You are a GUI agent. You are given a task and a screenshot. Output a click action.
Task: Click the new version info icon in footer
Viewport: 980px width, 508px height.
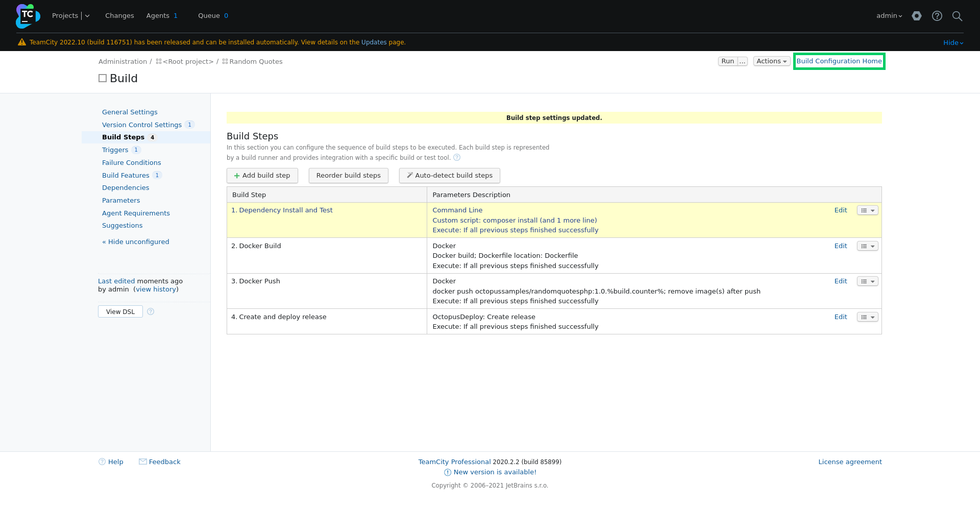tap(448, 472)
